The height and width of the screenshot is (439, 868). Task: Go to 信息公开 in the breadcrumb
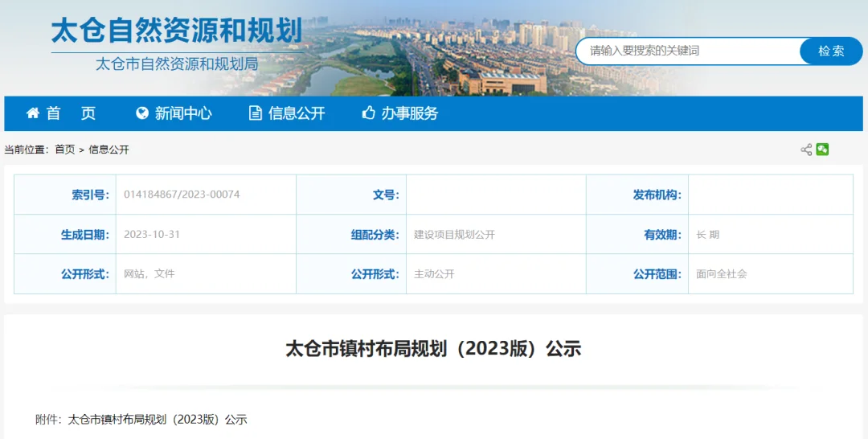point(109,150)
